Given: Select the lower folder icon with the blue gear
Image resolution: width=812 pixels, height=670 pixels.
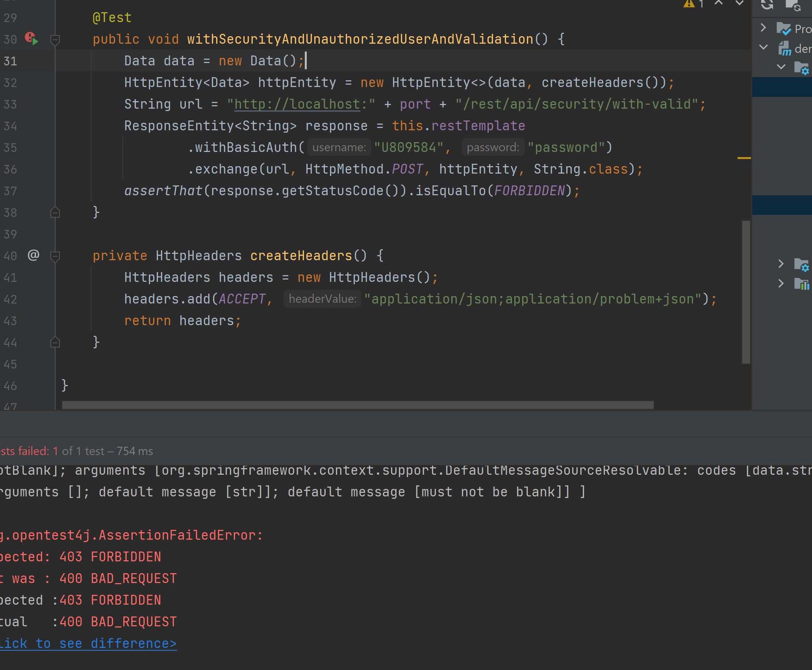Looking at the screenshot, I should [801, 265].
